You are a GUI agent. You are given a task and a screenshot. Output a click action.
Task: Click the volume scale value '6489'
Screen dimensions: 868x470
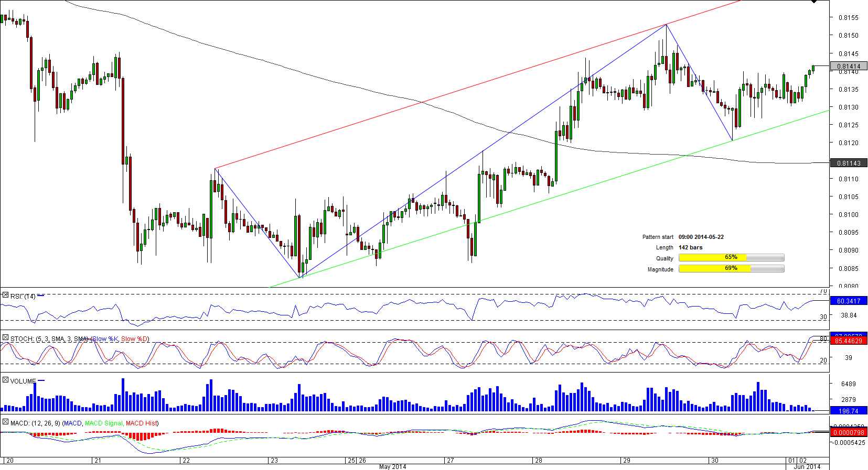[x=849, y=384]
